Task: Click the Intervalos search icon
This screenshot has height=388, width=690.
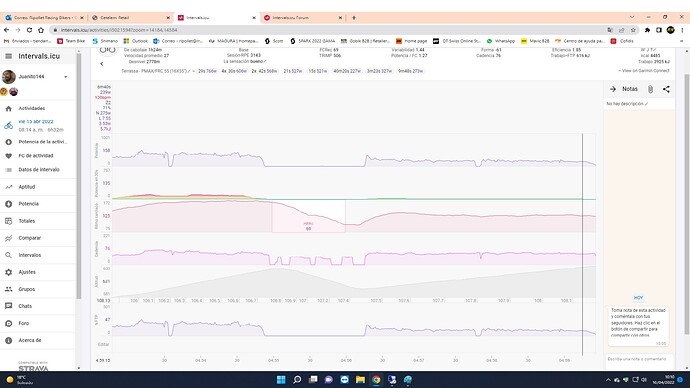Action: (8, 255)
